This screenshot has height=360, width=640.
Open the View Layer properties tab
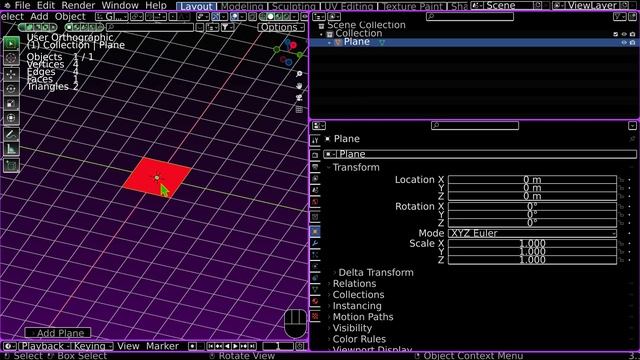tap(315, 178)
